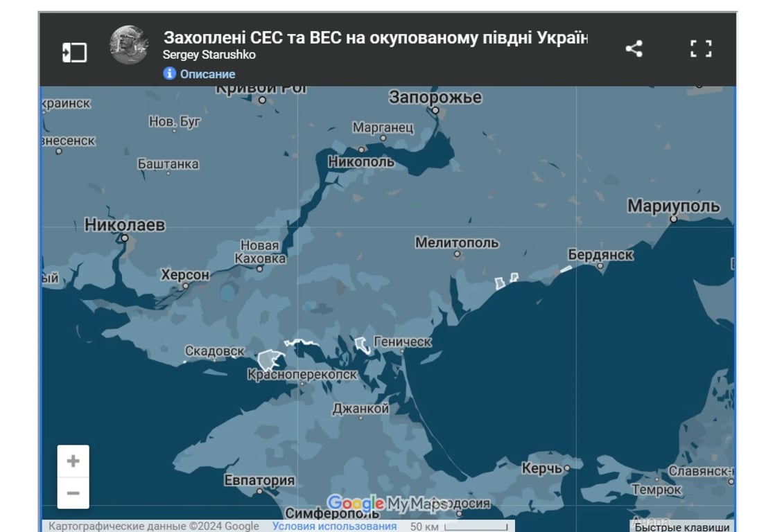Screen dimensions: 766x532
Task: Zoom out with the minus icon
Action: point(71,492)
